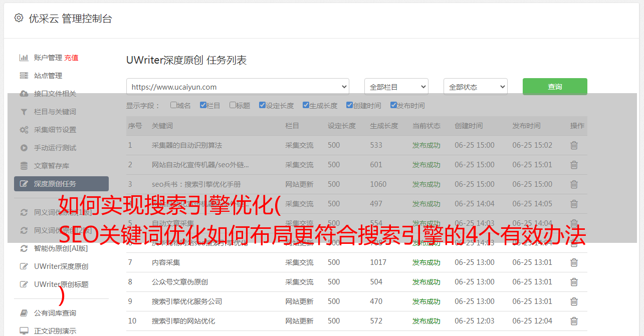Click the bar chart icon for 账户管理

24,58
